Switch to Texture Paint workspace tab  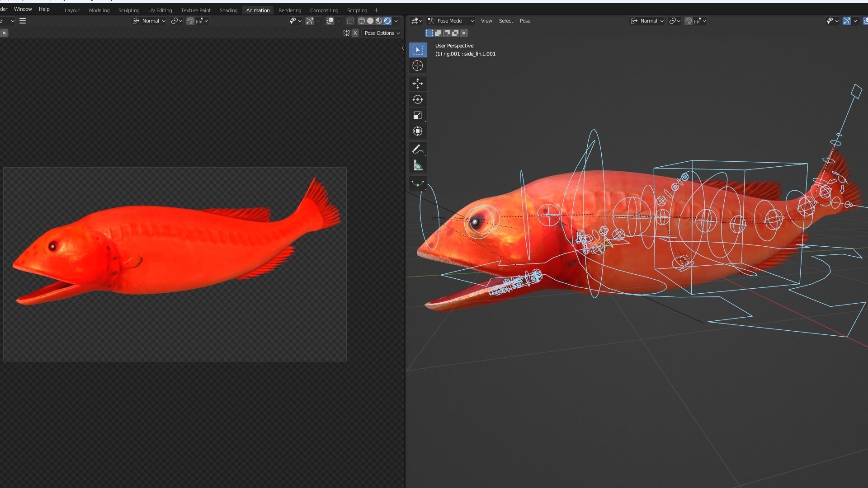pos(196,10)
